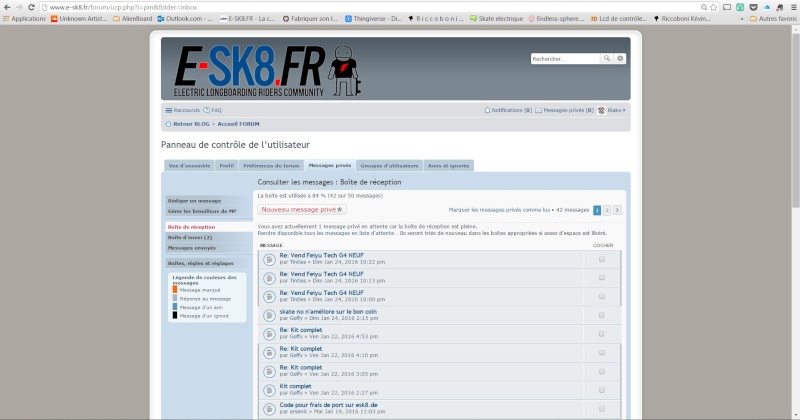Open Skate electrique bookmark

point(496,18)
